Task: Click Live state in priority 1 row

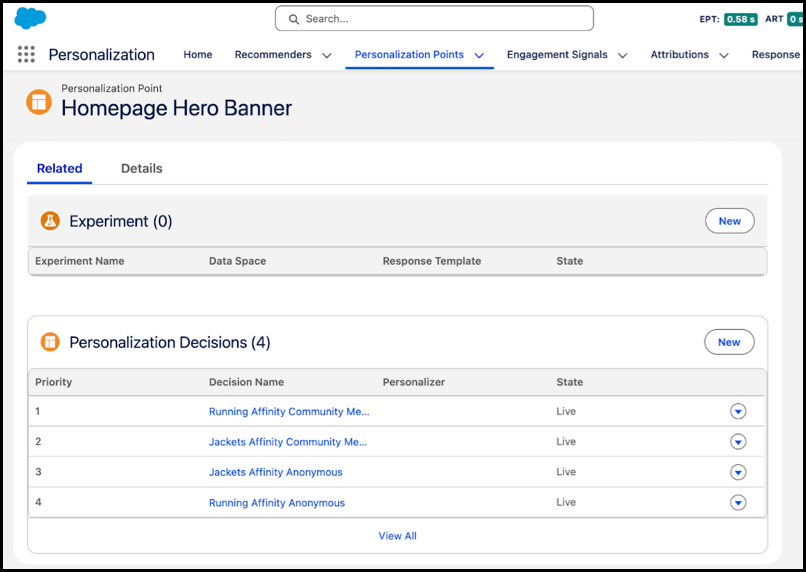Action: [566, 411]
